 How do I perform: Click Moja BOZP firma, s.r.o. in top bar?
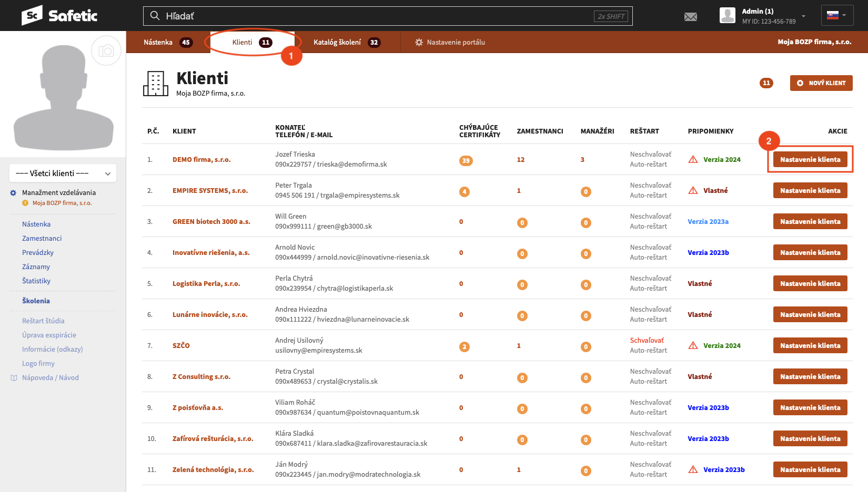coord(814,42)
